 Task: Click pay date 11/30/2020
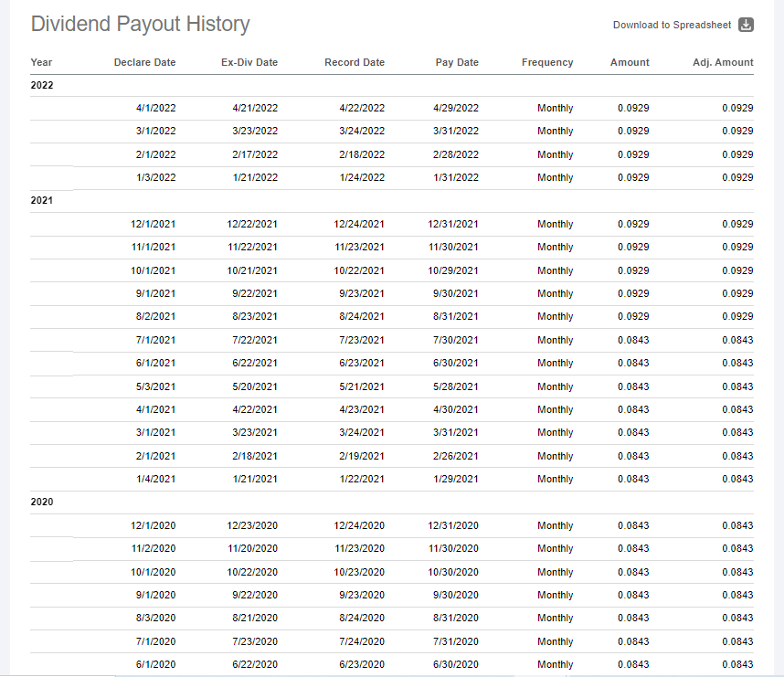point(453,548)
